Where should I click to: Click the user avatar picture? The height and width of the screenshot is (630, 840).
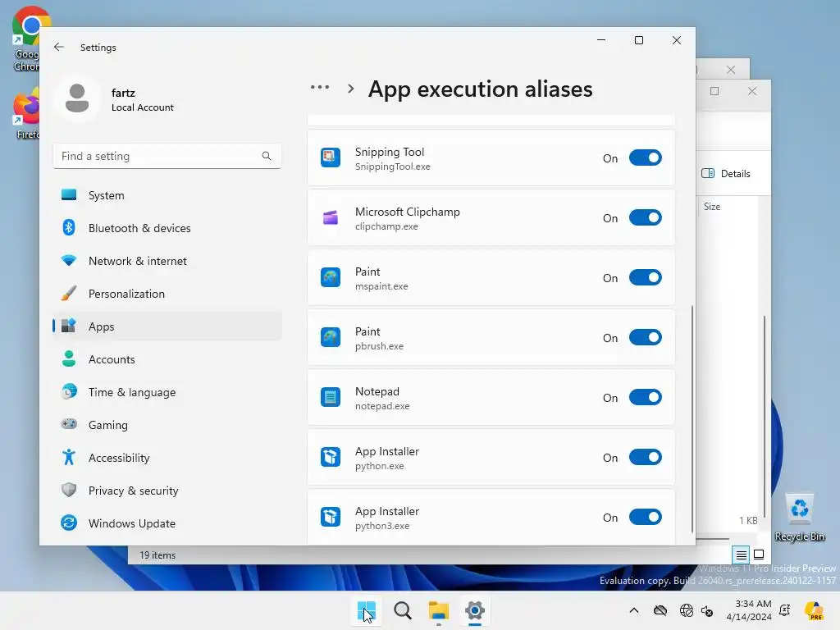click(77, 98)
